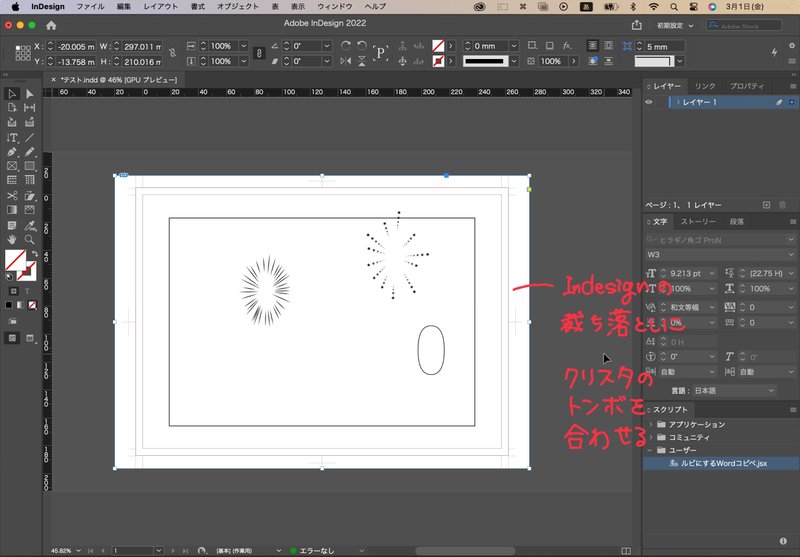This screenshot has height=557, width=800.
Task: Apply black Color button in toolbox
Action: point(9,305)
